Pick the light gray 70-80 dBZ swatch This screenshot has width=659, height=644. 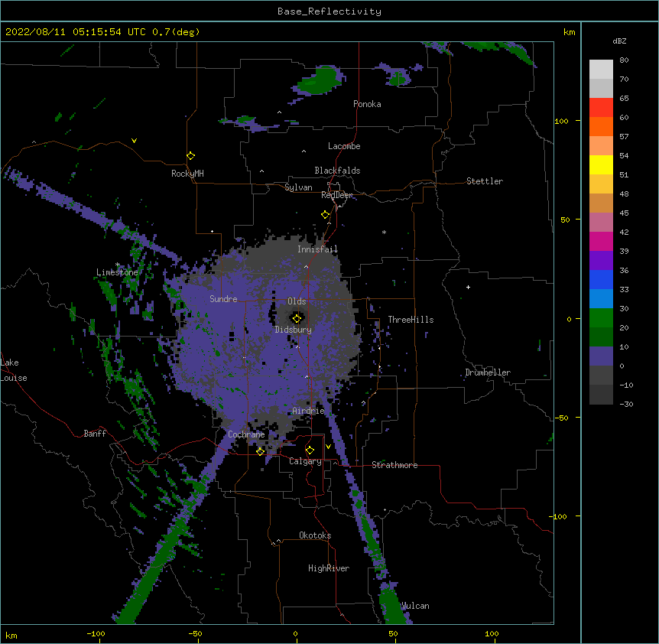601,70
